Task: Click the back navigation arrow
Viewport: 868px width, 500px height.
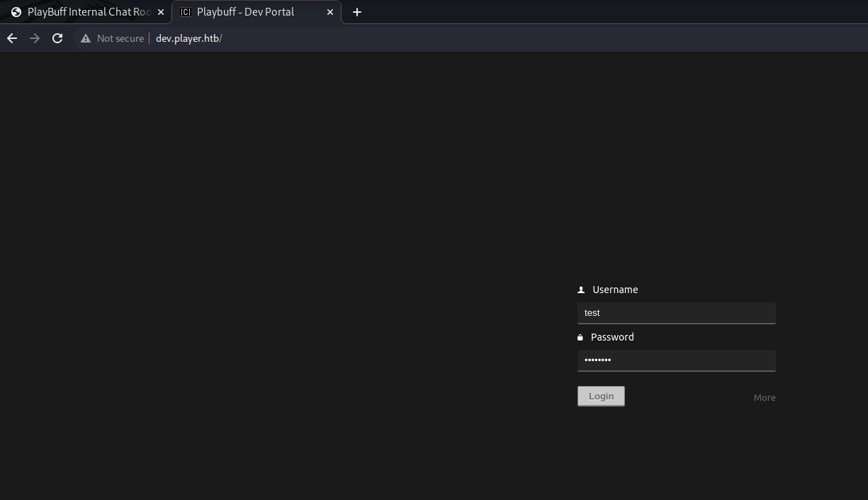Action: point(11,38)
